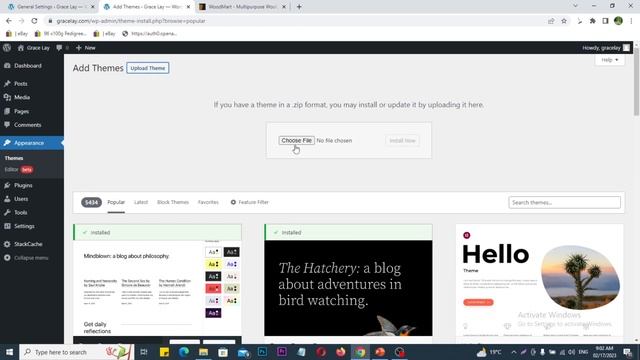Viewport: 640px width, 360px height.
Task: Open Microsoft Edge from the taskbar
Action: [184, 352]
